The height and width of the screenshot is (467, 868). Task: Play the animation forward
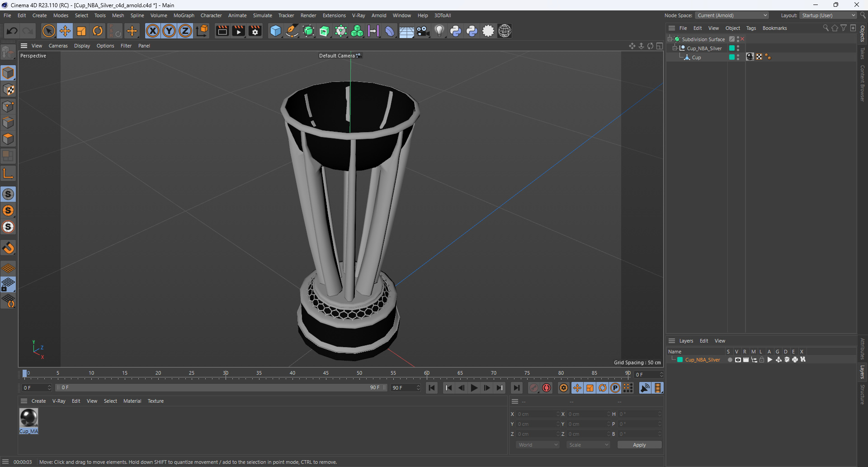click(x=474, y=388)
